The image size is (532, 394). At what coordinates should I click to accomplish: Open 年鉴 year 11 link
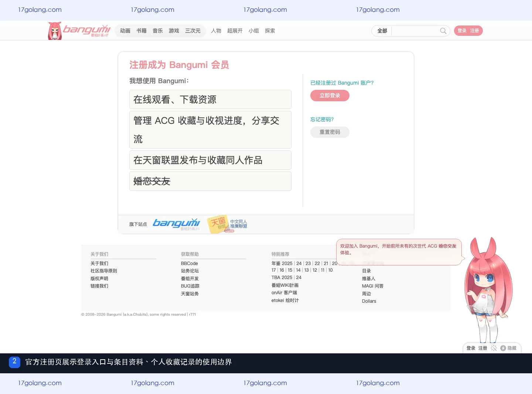click(x=323, y=270)
